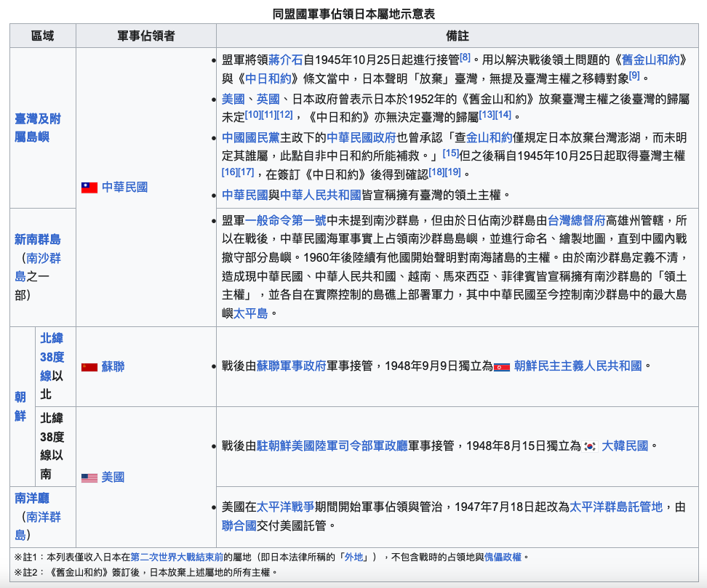Screen dimensions: 707x588
Task: Click the 蘇聯 occupier link
Action: click(x=113, y=367)
